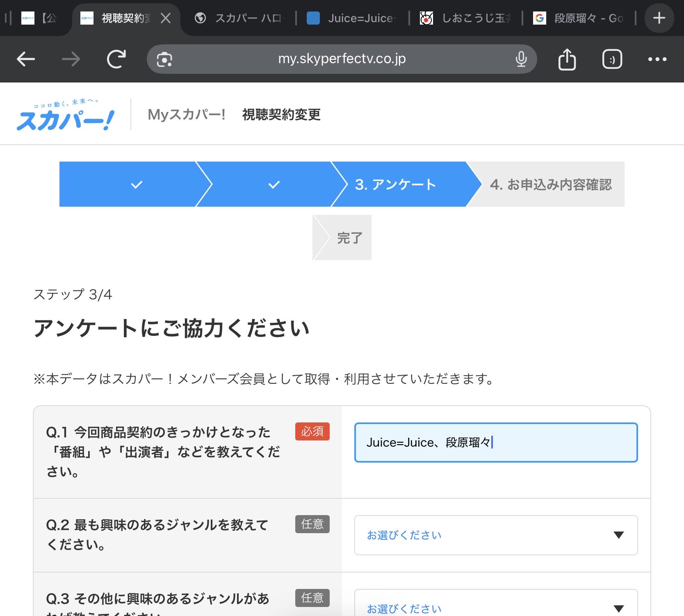Click the Myスカパー! header link
Image resolution: width=684 pixels, height=616 pixels.
187,114
